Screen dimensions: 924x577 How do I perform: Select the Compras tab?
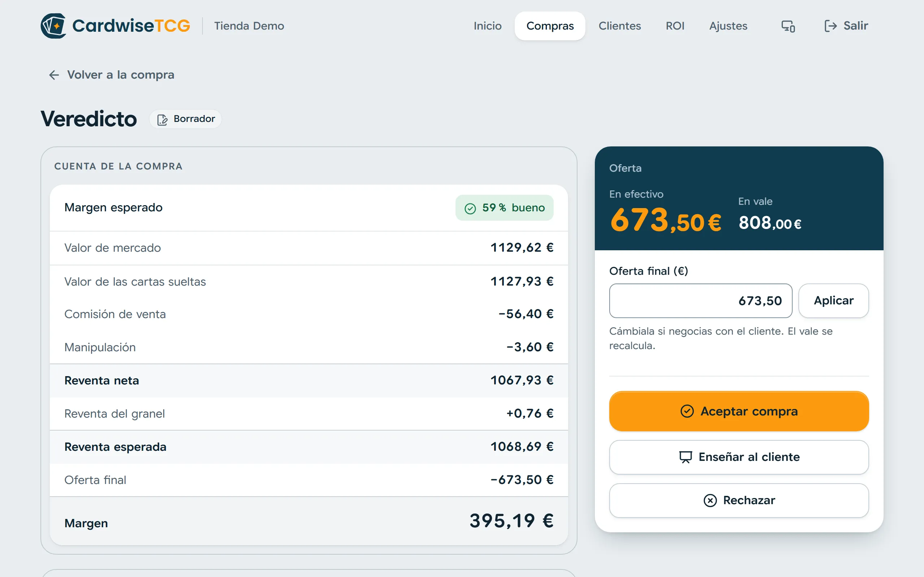[x=550, y=26]
